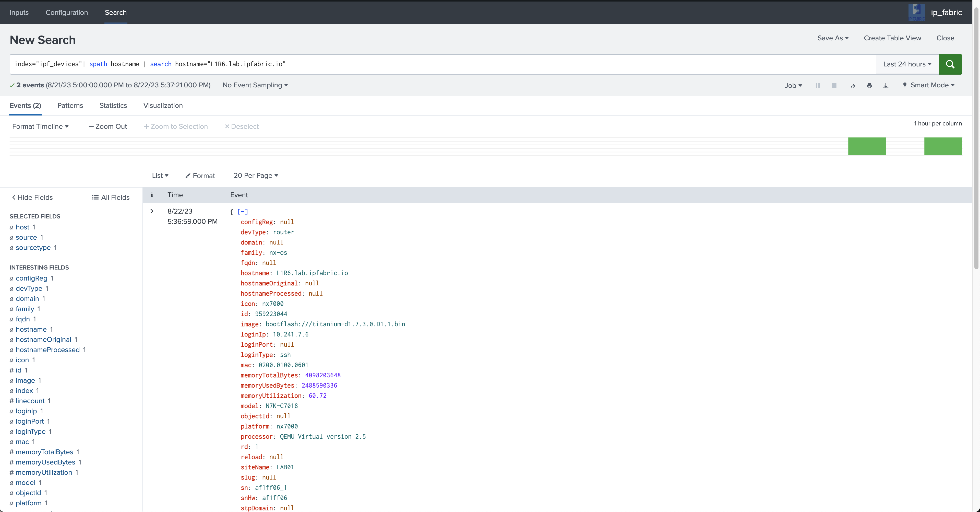Viewport: 980px width, 512px height.
Task: Pause the search job
Action: 818,85
